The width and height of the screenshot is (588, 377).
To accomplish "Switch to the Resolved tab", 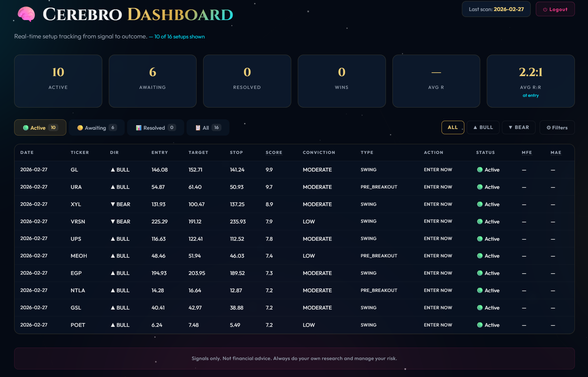I will 155,128.
